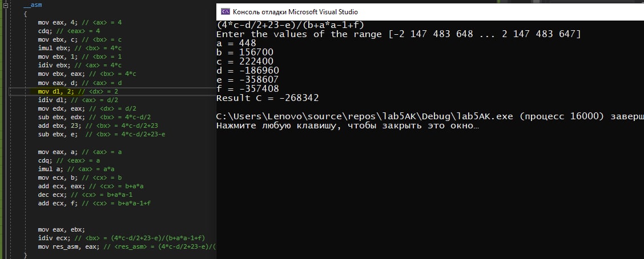644x259 pixels.
Task: Click 'e = -358607' in the console
Action: 248,79
